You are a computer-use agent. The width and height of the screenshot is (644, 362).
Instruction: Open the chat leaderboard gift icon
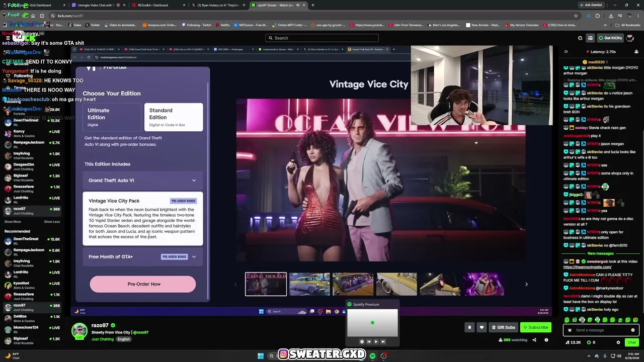[636, 52]
